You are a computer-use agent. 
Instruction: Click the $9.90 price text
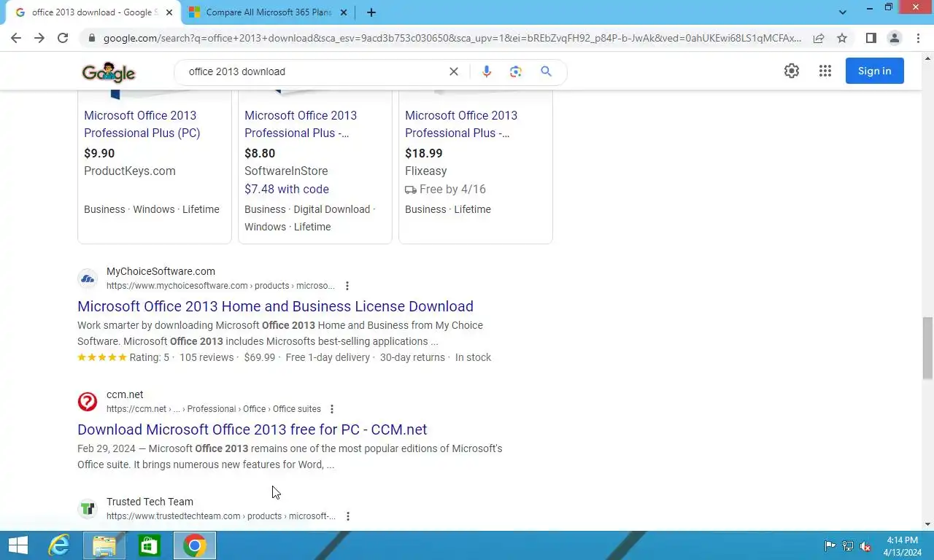(x=99, y=153)
